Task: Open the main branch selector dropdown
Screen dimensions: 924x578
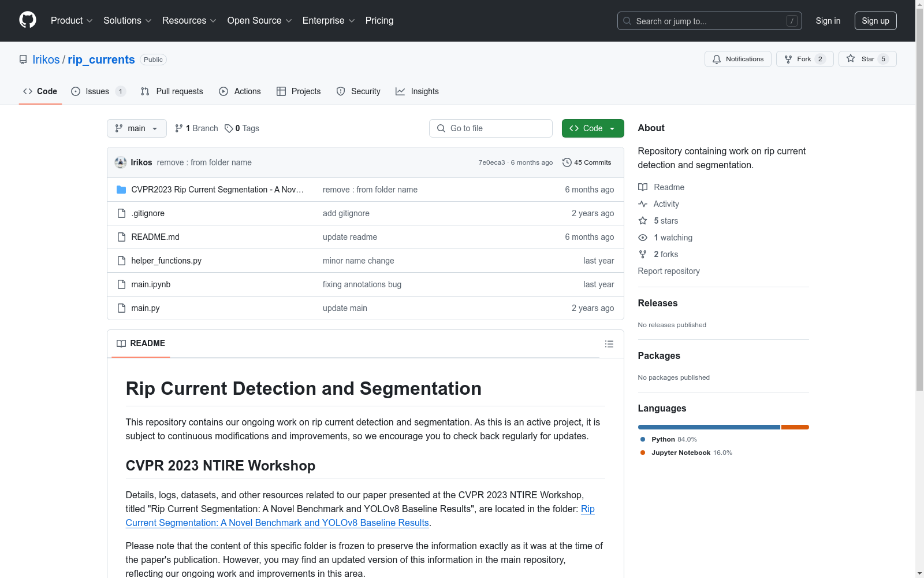Action: pyautogui.click(x=137, y=128)
